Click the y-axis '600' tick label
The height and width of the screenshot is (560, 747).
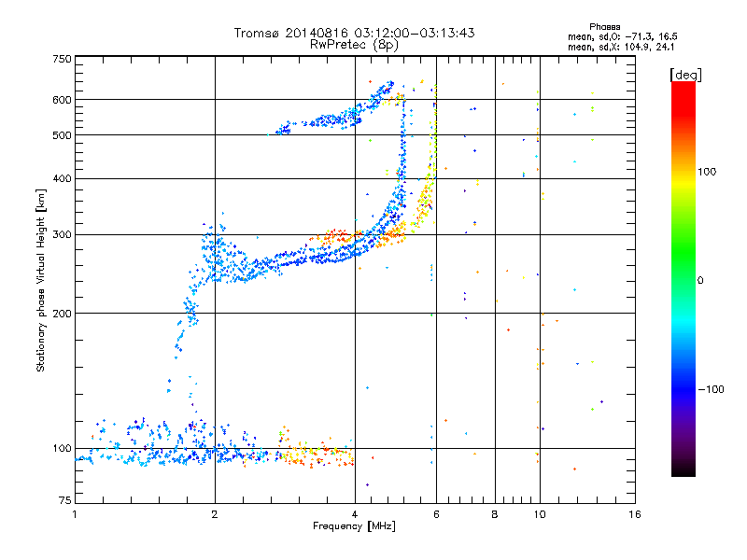tap(62, 100)
